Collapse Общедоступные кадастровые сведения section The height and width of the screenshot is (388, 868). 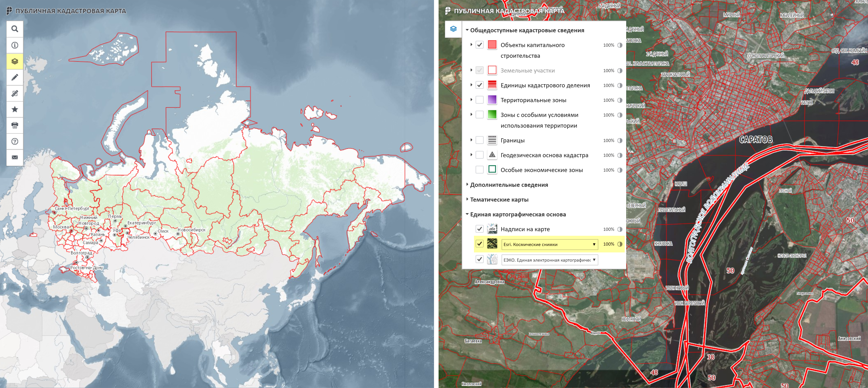(467, 30)
